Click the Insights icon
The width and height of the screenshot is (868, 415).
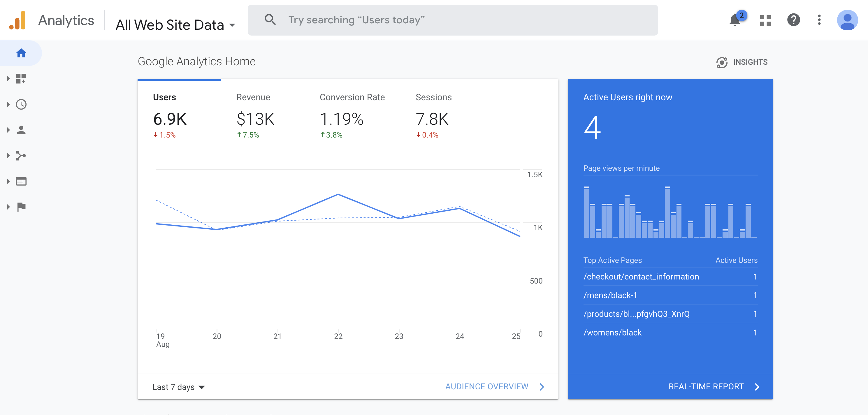[722, 62]
